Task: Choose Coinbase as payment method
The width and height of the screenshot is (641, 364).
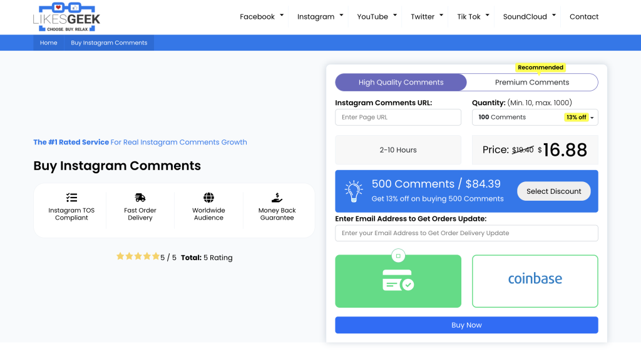Action: click(535, 281)
